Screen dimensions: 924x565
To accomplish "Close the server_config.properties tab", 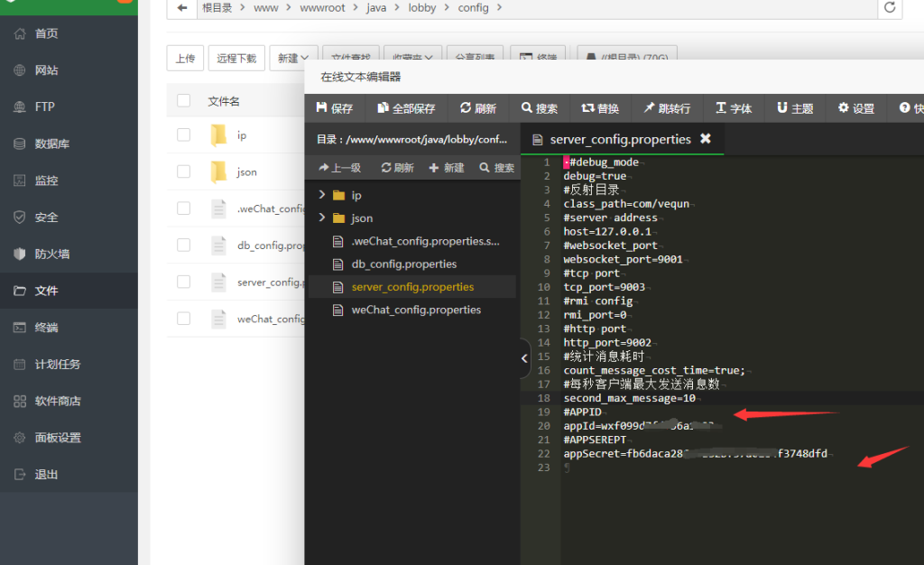I will tap(706, 139).
